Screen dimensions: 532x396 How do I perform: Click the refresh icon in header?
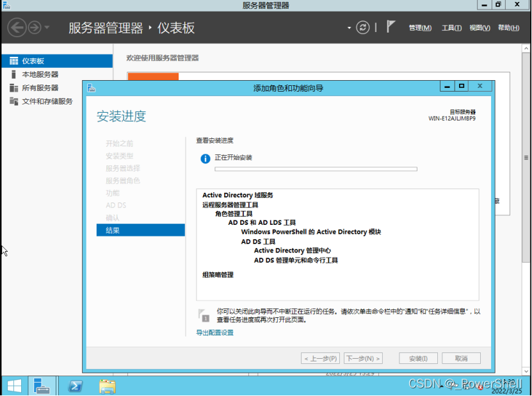click(363, 28)
